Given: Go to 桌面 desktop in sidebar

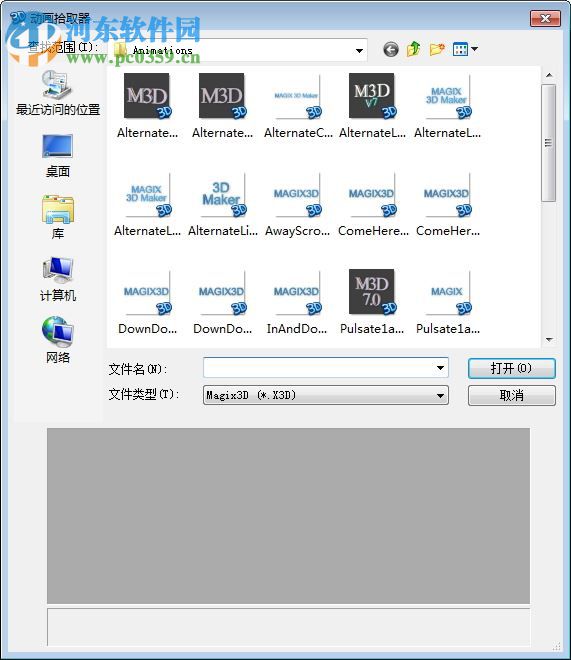Looking at the screenshot, I should pos(58,156).
